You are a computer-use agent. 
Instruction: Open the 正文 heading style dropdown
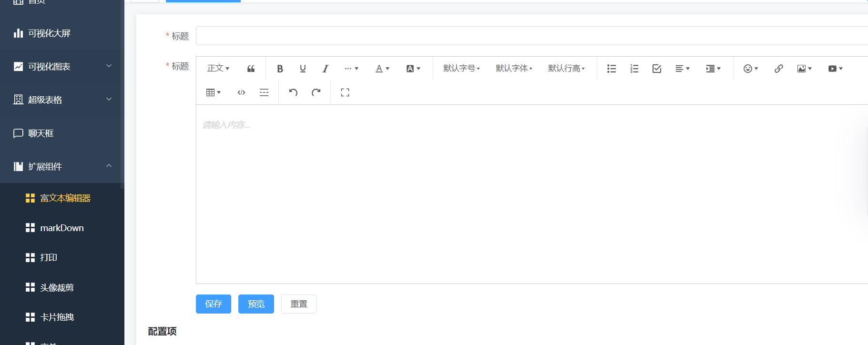218,69
